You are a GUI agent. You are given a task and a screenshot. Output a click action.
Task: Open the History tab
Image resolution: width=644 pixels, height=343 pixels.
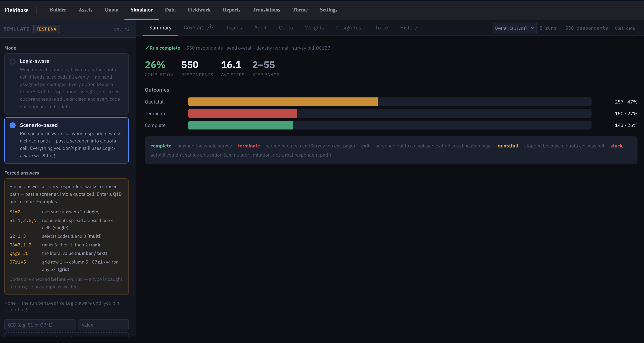point(408,28)
